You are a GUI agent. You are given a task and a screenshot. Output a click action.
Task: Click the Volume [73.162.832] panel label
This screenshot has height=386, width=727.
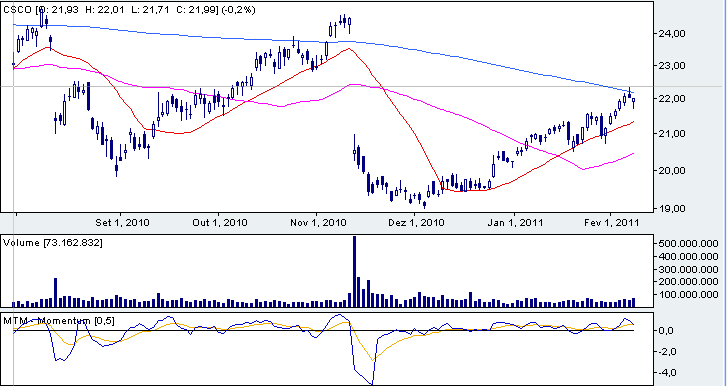[53, 243]
